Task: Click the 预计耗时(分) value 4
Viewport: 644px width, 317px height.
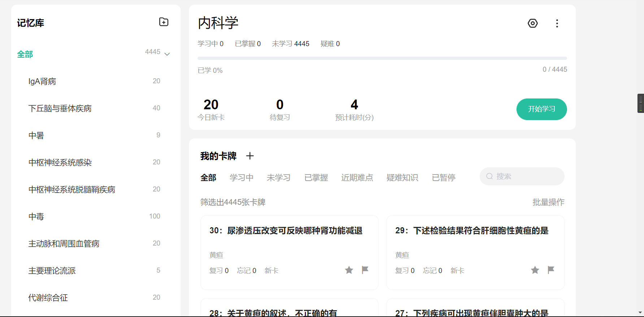Action: tap(354, 105)
